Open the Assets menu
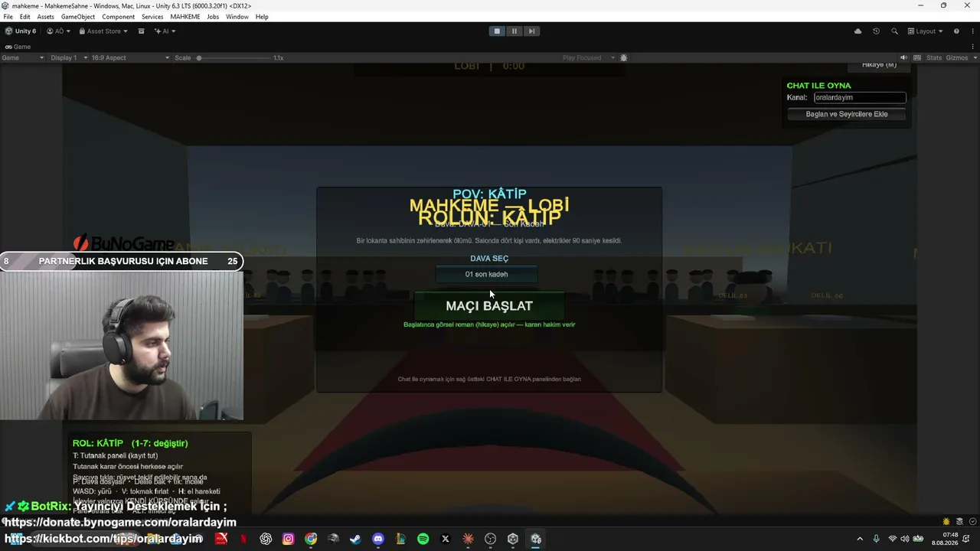The height and width of the screenshot is (551, 980). 46,17
